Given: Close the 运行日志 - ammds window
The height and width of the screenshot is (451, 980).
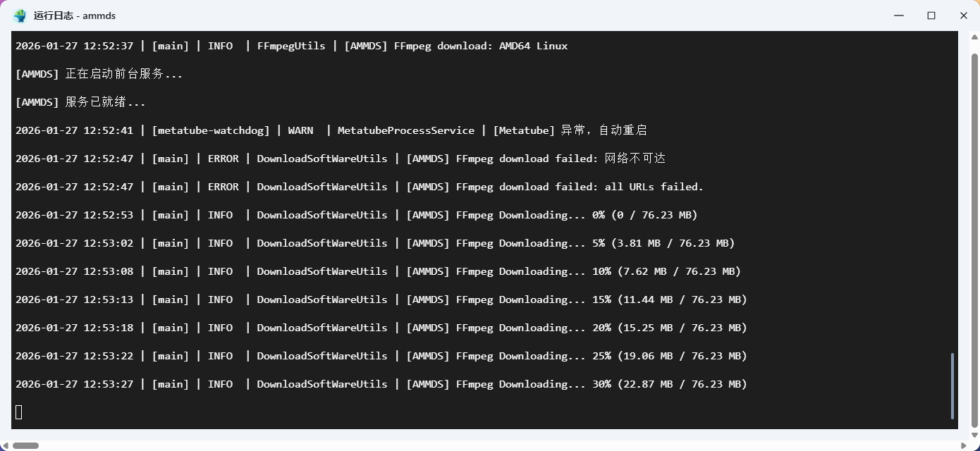Looking at the screenshot, I should coord(963,15).
